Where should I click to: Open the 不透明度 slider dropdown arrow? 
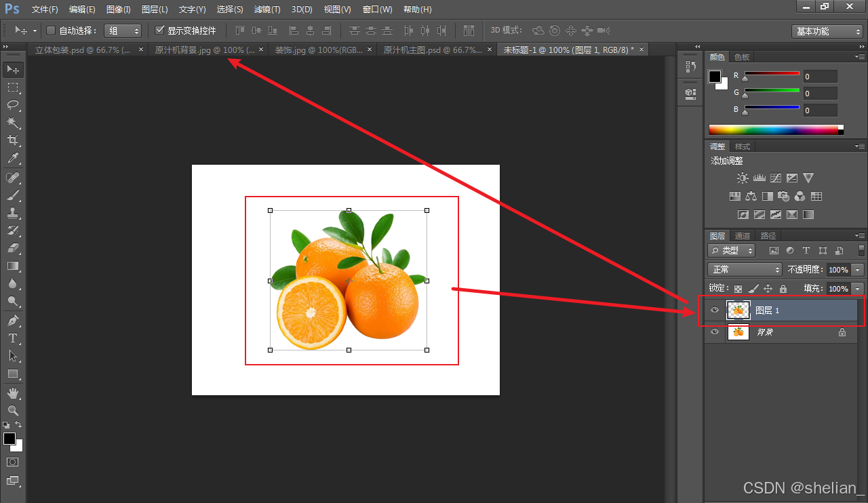click(x=859, y=269)
